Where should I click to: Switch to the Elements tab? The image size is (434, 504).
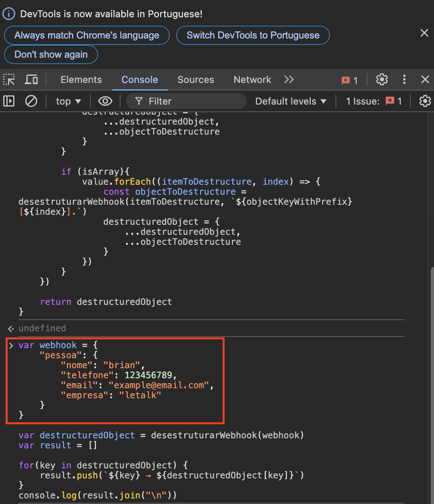(x=81, y=80)
